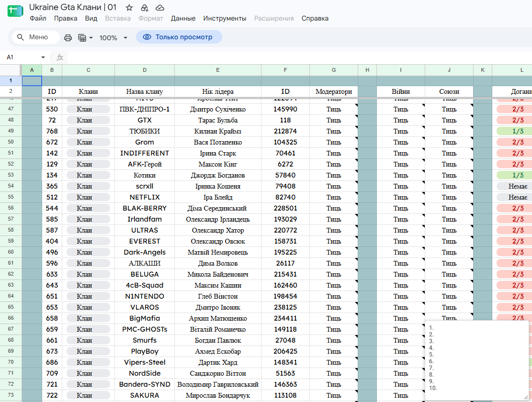Check the cloud document status icon

pyautogui.click(x=160, y=8)
